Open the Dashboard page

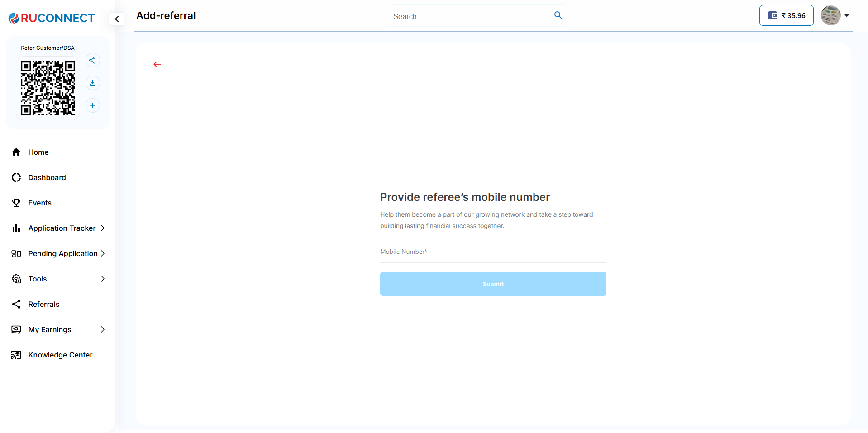47,177
